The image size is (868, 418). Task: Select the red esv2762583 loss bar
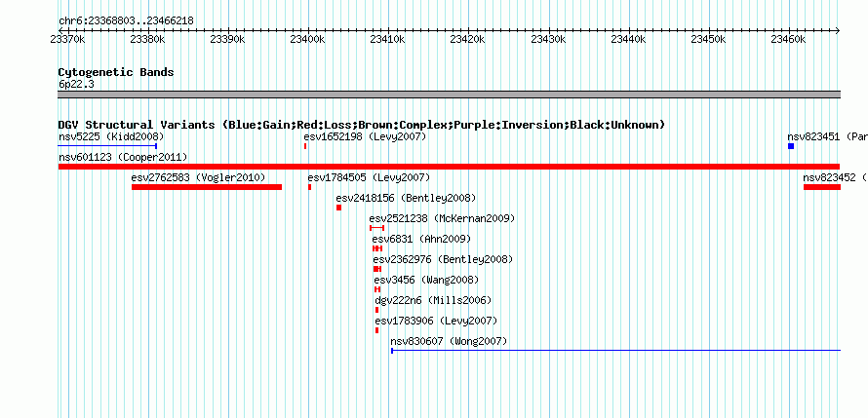click(x=207, y=187)
